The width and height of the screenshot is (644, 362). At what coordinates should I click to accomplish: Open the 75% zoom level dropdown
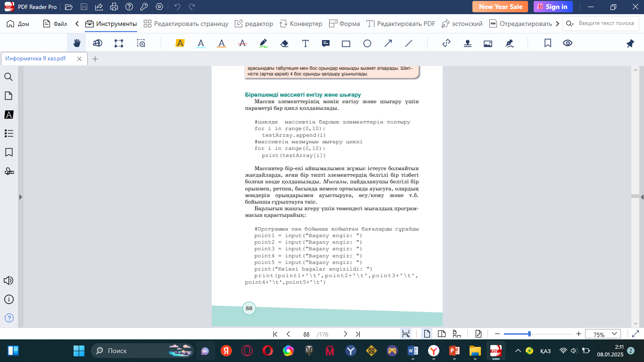(603, 334)
